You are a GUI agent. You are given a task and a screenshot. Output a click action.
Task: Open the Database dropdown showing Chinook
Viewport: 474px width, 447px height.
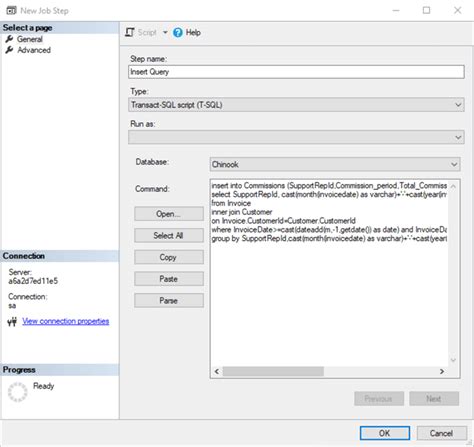pos(335,164)
